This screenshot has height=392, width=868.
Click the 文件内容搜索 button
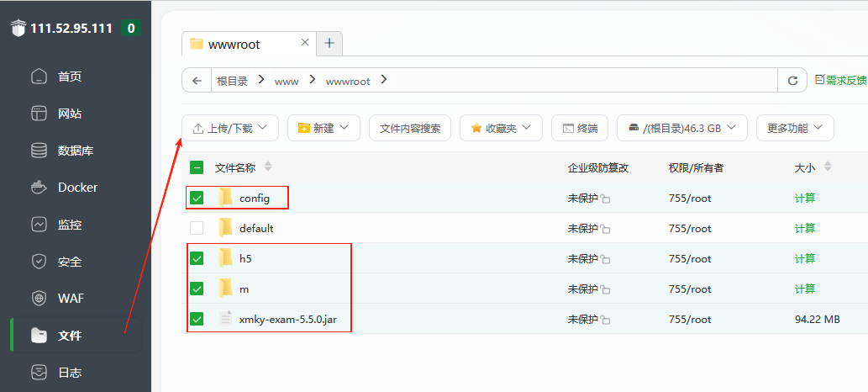[x=410, y=128]
